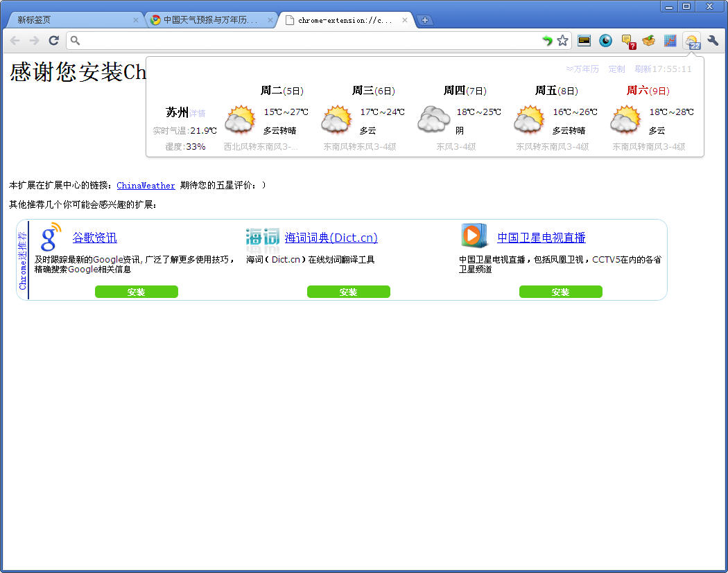728x573 pixels.
Task: Install the 中国卫星电视直播 extension
Action: point(561,292)
